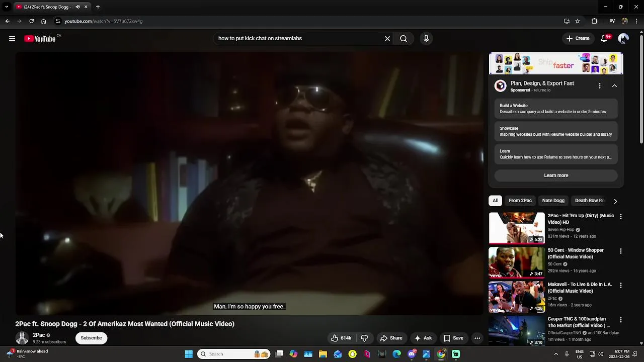This screenshot has height=362, width=644.
Task: Open browser home page button
Action: point(44,21)
